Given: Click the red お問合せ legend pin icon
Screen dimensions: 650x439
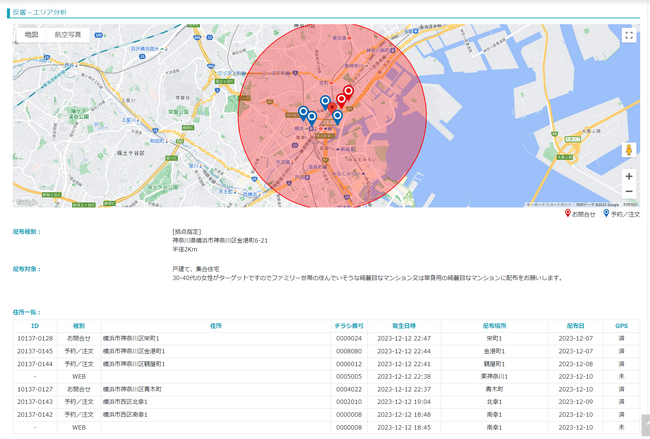Looking at the screenshot, I should 568,213.
